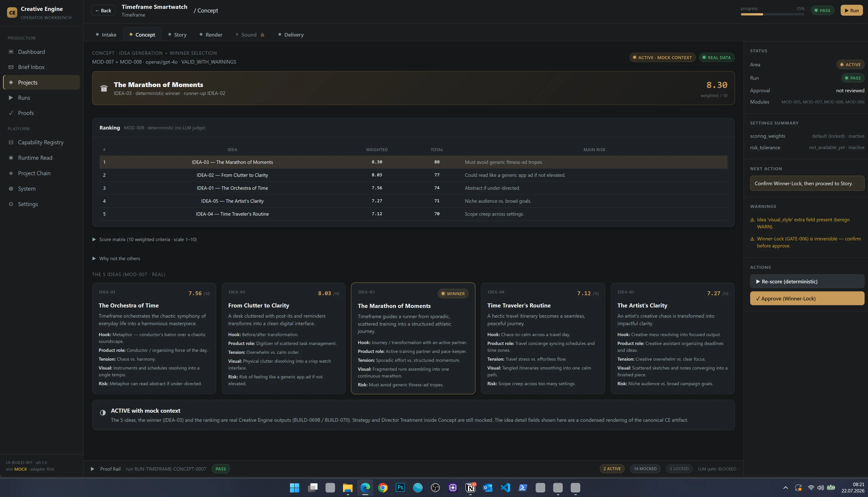Switch to the Story tab

[177, 35]
